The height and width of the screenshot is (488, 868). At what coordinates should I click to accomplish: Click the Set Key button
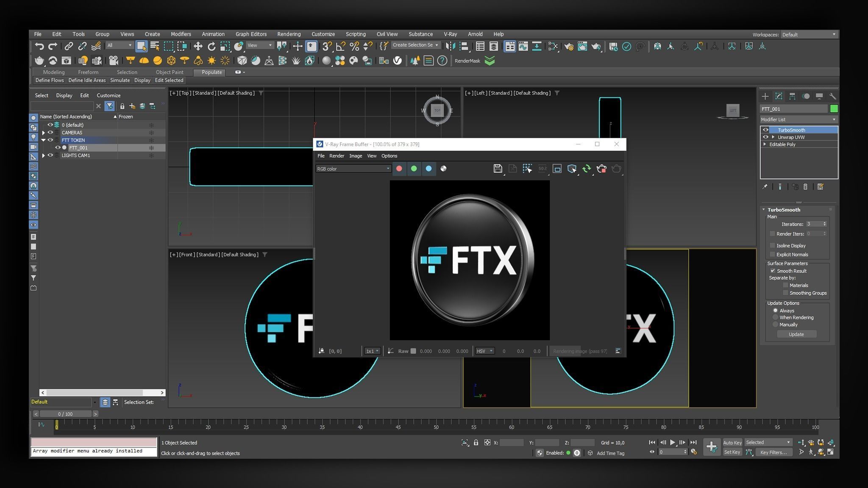click(732, 452)
